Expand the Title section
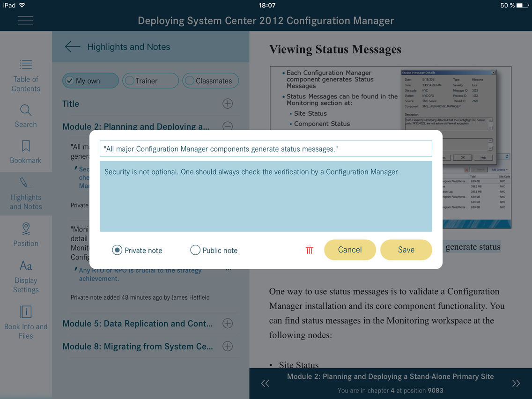Image resolution: width=532 pixels, height=399 pixels. click(227, 103)
